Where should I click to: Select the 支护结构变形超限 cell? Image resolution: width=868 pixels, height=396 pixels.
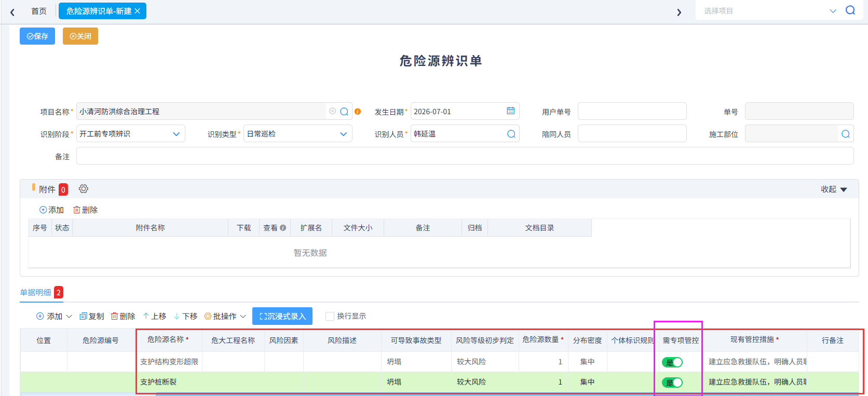click(x=169, y=362)
